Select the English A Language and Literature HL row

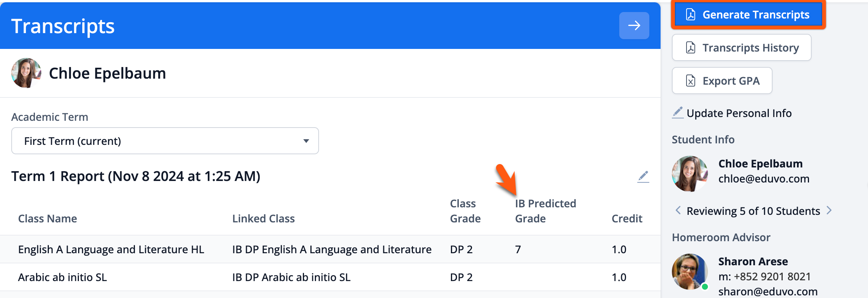[x=111, y=249]
